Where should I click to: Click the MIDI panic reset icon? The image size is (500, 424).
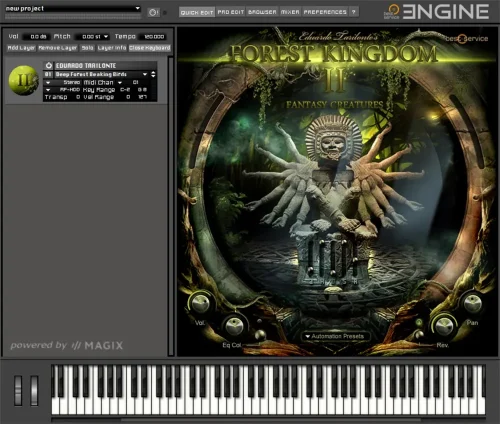pos(153,13)
